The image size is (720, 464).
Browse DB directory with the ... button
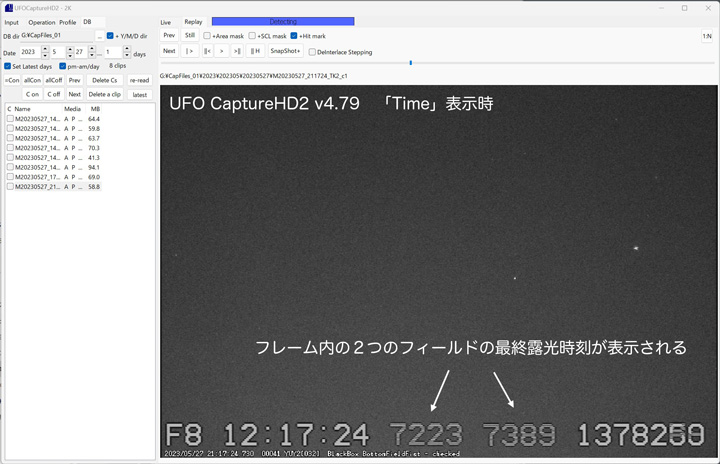100,36
